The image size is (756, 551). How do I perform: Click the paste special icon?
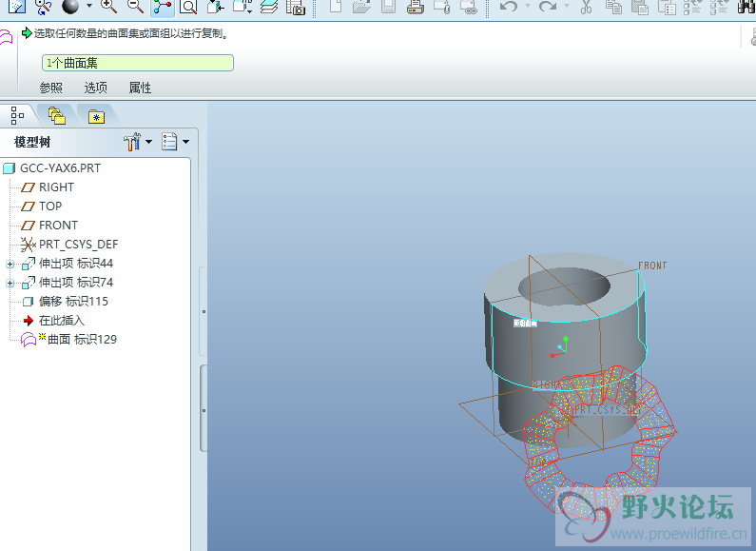667,7
